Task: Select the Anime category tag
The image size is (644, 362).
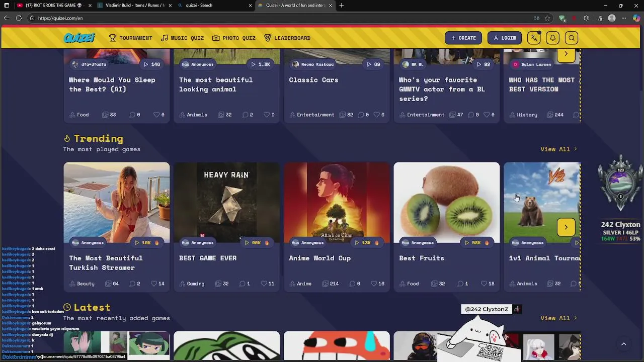Action: click(300, 284)
